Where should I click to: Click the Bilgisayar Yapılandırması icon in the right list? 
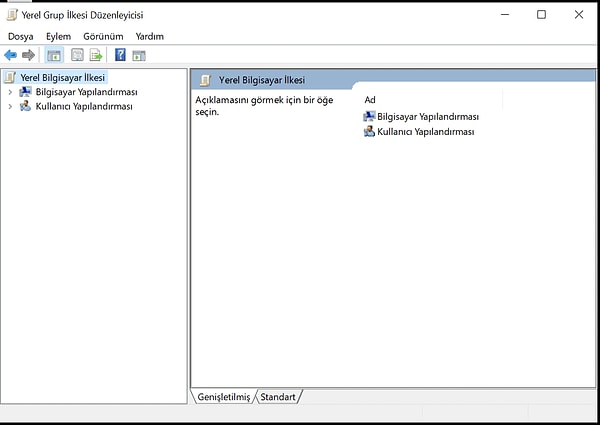(369, 116)
